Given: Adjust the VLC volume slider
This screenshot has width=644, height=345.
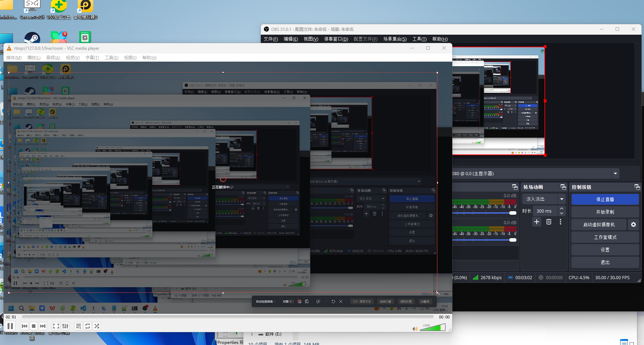Looking at the screenshot, I should (x=433, y=327).
